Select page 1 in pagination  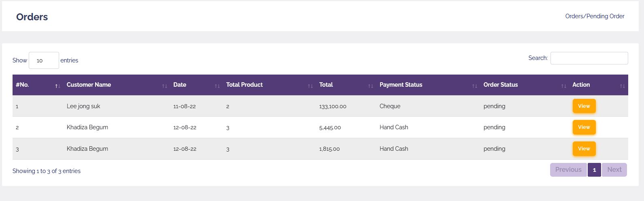pyautogui.click(x=594, y=170)
